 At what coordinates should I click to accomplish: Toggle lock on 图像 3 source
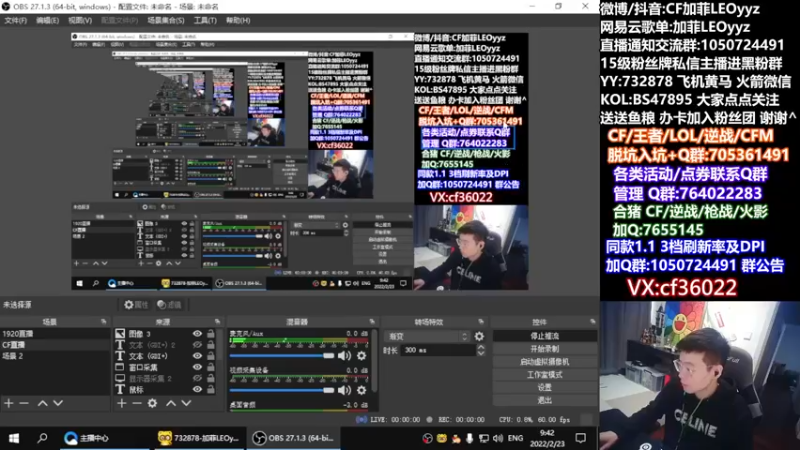211,334
